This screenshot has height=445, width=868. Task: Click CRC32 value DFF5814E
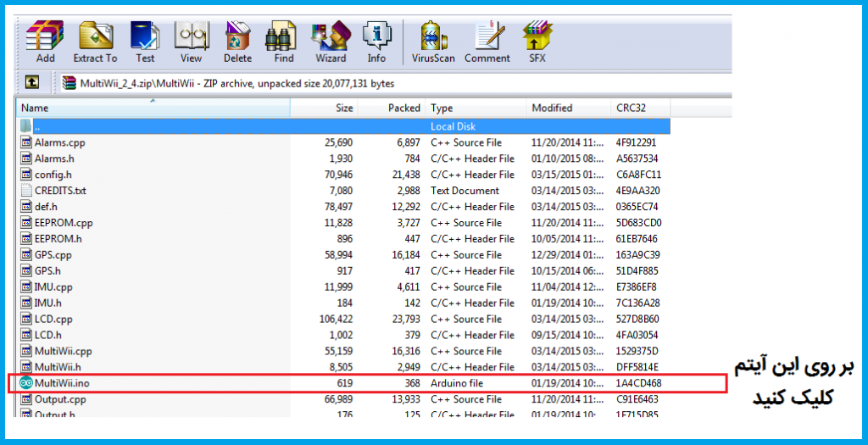(637, 367)
